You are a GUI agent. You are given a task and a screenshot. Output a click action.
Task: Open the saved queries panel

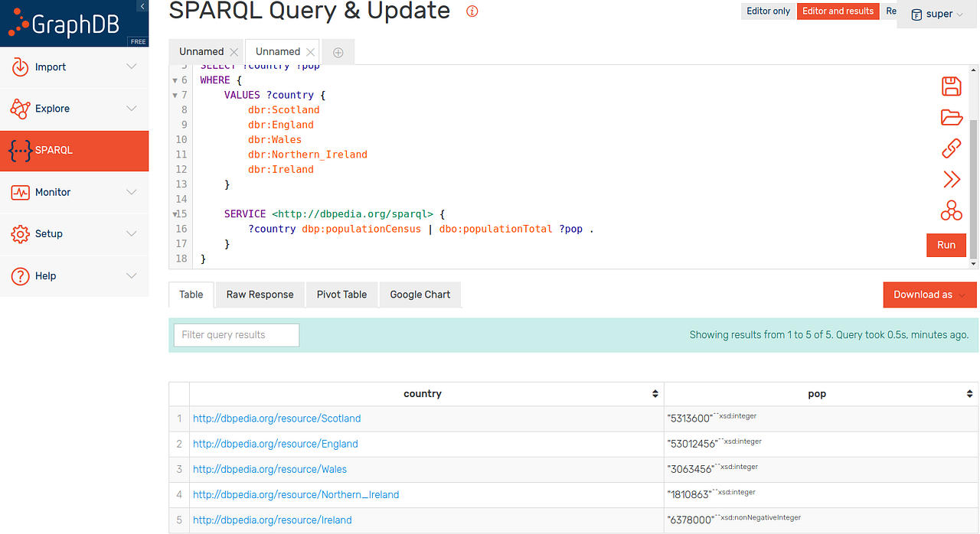click(951, 117)
